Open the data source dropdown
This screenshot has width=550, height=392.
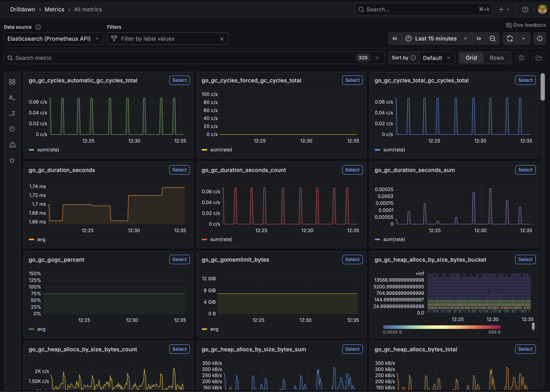(x=54, y=39)
